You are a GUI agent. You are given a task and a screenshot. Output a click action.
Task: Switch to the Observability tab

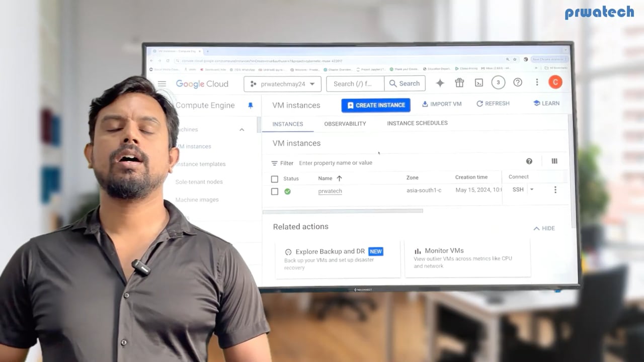[345, 124]
